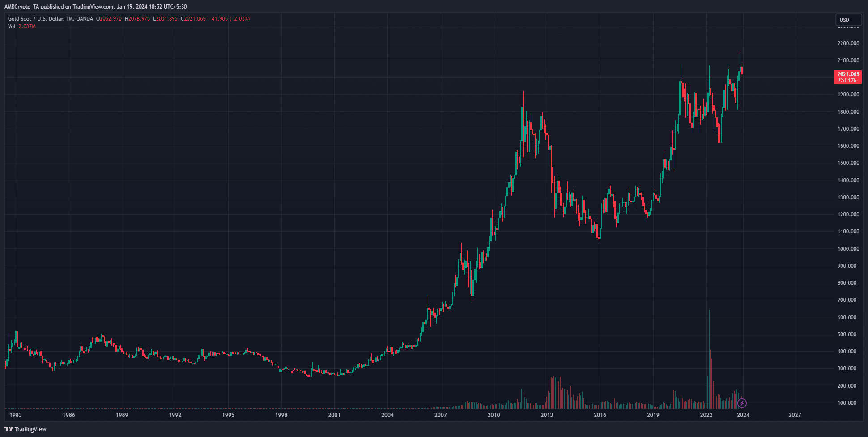Viewport: 868px width, 437px height.
Task: Click the 2200.000 price scale label
Action: tap(848, 43)
